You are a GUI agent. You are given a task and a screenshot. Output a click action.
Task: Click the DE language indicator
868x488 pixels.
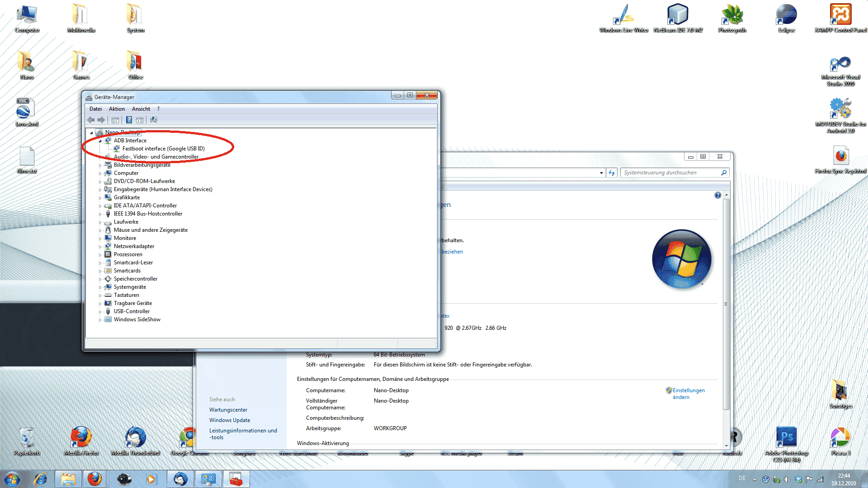click(x=742, y=478)
